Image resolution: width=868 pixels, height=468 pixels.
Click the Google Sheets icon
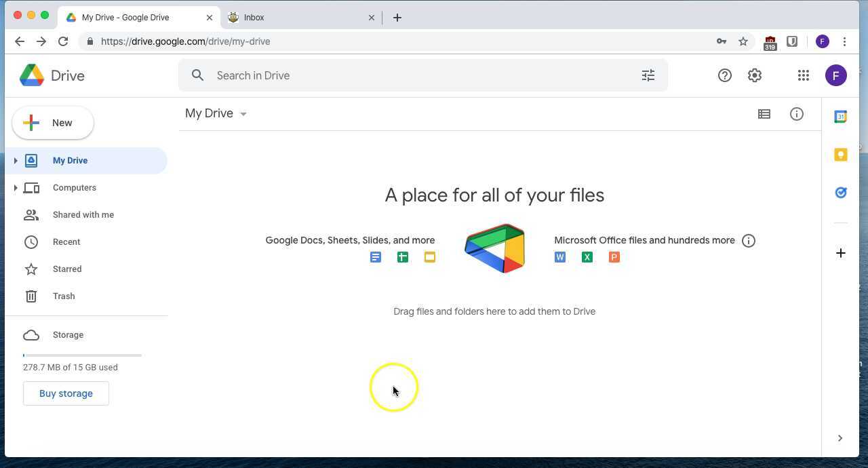[403, 257]
